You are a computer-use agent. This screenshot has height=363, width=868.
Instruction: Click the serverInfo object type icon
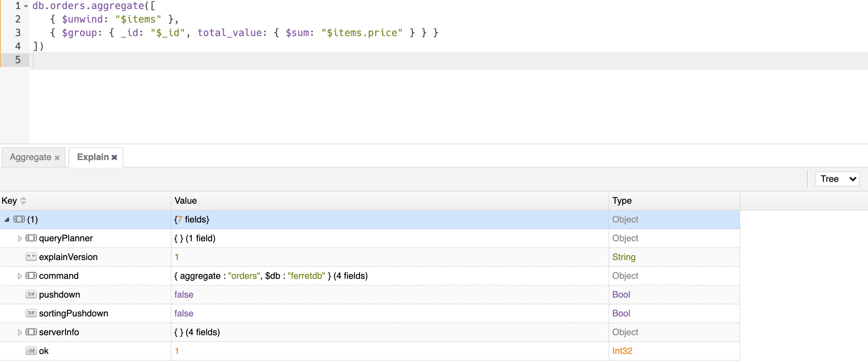click(x=31, y=332)
